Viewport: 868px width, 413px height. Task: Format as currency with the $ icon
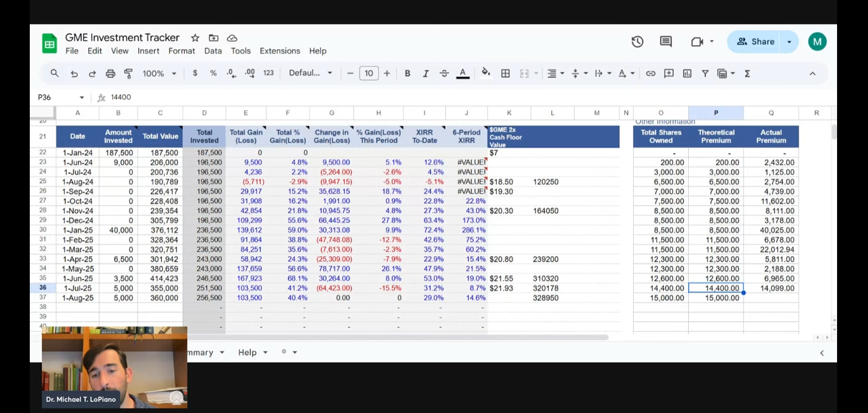click(195, 73)
